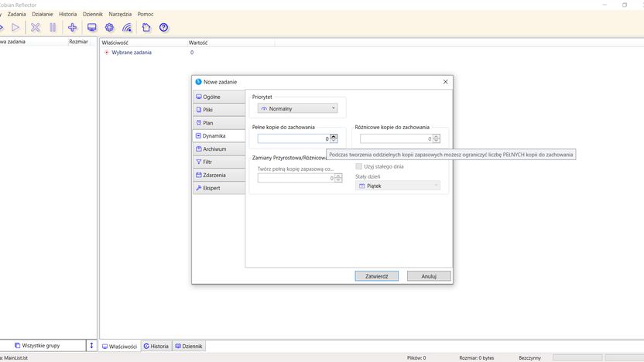Click the monitor icon in toolbar

coord(92,28)
